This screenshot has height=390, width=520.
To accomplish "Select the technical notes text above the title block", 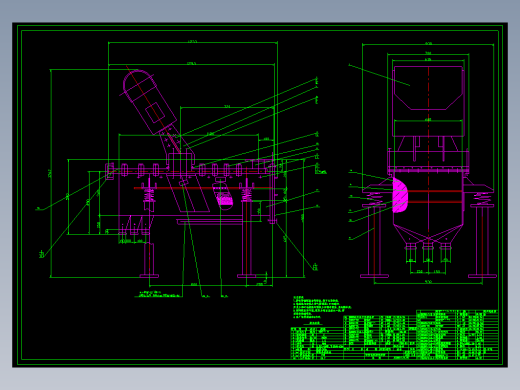I will click(322, 307).
